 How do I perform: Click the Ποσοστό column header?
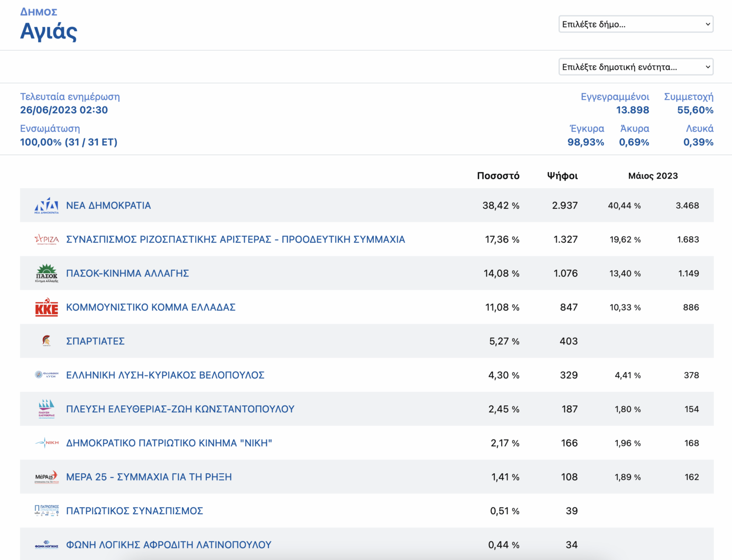(498, 176)
